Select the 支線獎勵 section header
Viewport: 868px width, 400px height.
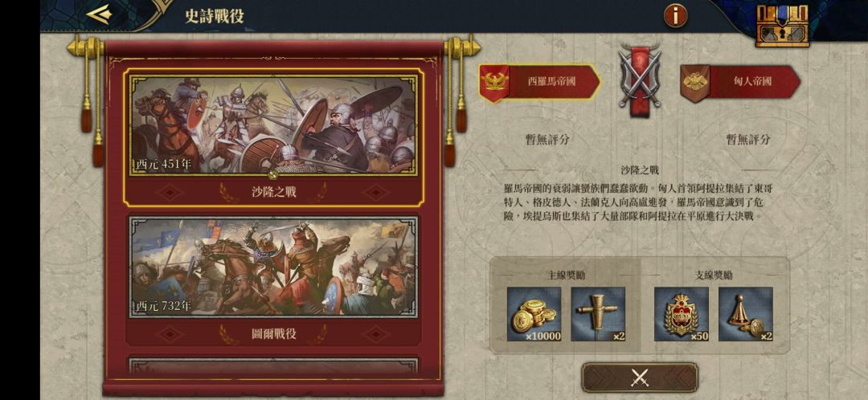[x=714, y=275]
